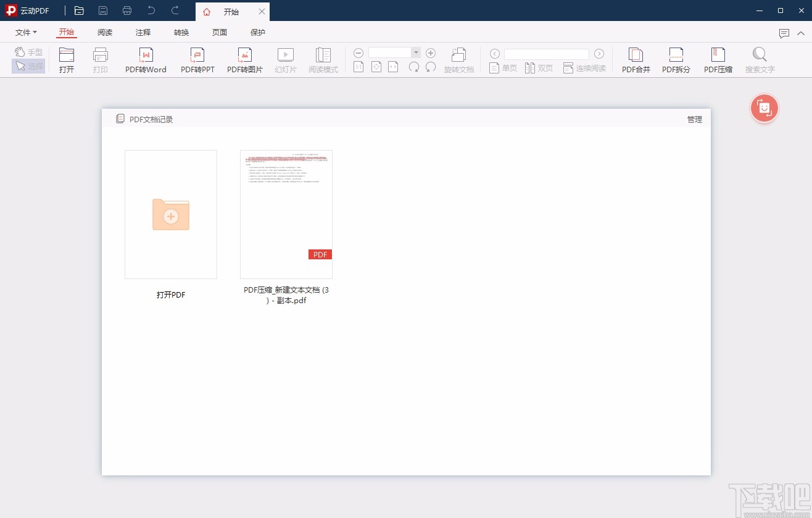Go to the next page arrow
Image resolution: width=812 pixels, height=518 pixels.
click(x=599, y=54)
